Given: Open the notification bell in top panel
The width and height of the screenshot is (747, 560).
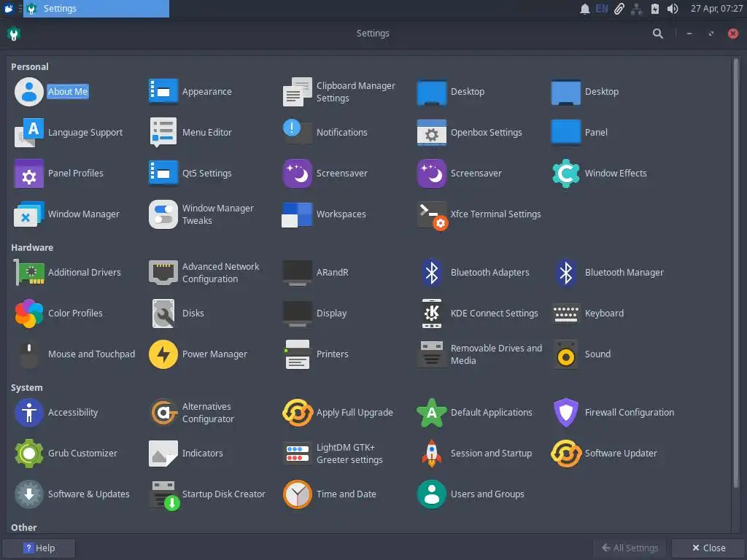Looking at the screenshot, I should point(584,9).
